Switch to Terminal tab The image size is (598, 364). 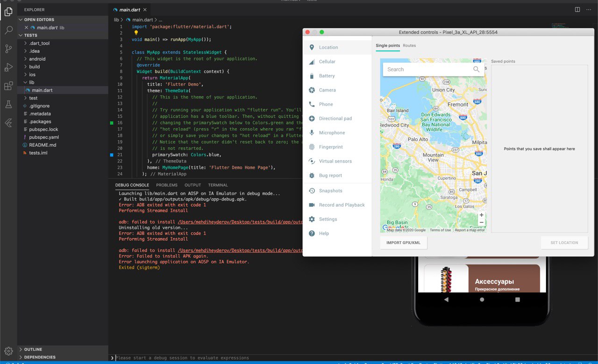pyautogui.click(x=218, y=185)
